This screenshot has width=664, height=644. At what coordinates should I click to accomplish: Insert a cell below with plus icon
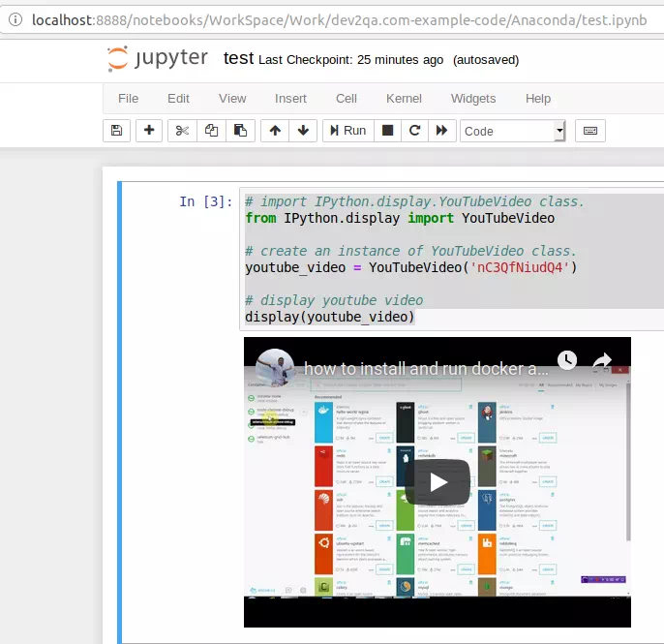(149, 131)
